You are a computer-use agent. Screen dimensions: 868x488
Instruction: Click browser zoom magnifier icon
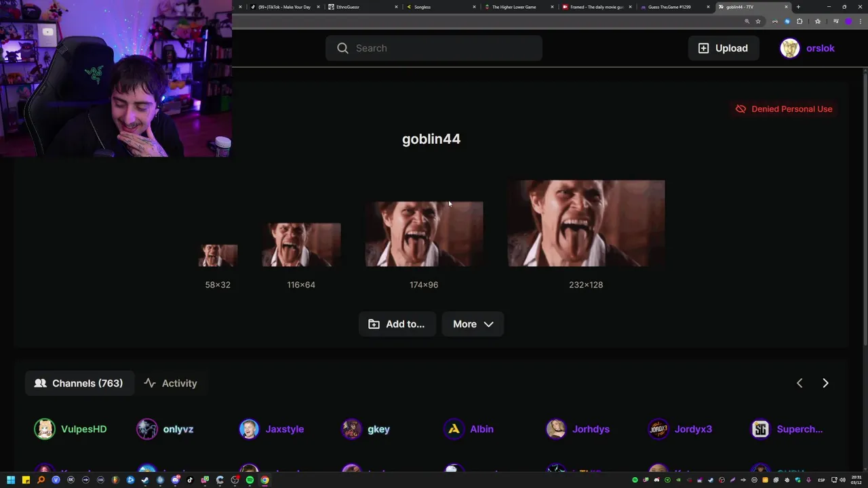coord(747,22)
